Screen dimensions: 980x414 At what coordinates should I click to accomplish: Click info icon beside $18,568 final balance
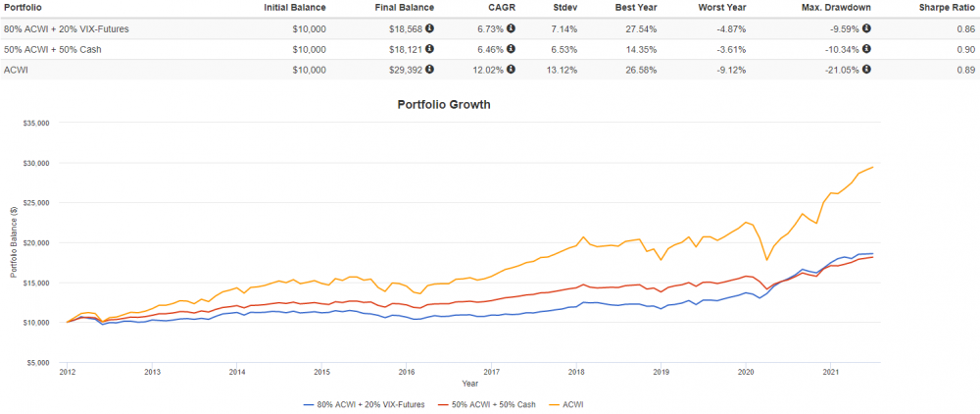[429, 29]
